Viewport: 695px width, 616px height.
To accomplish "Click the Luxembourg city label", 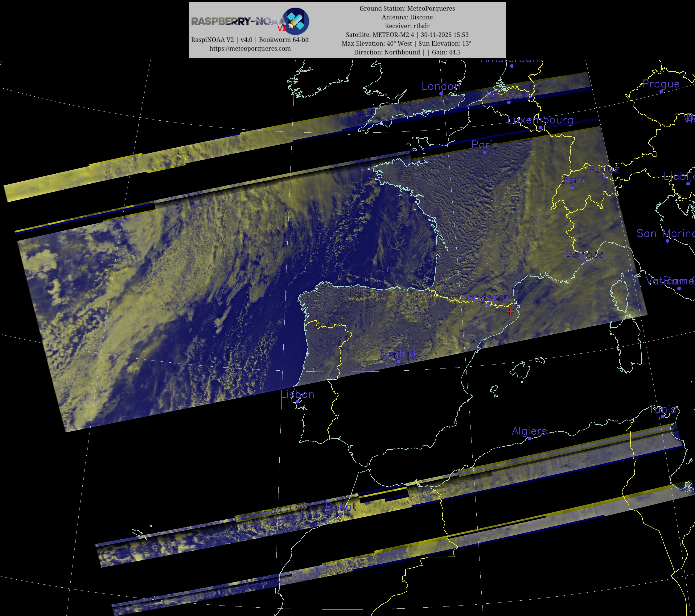I will 540,120.
